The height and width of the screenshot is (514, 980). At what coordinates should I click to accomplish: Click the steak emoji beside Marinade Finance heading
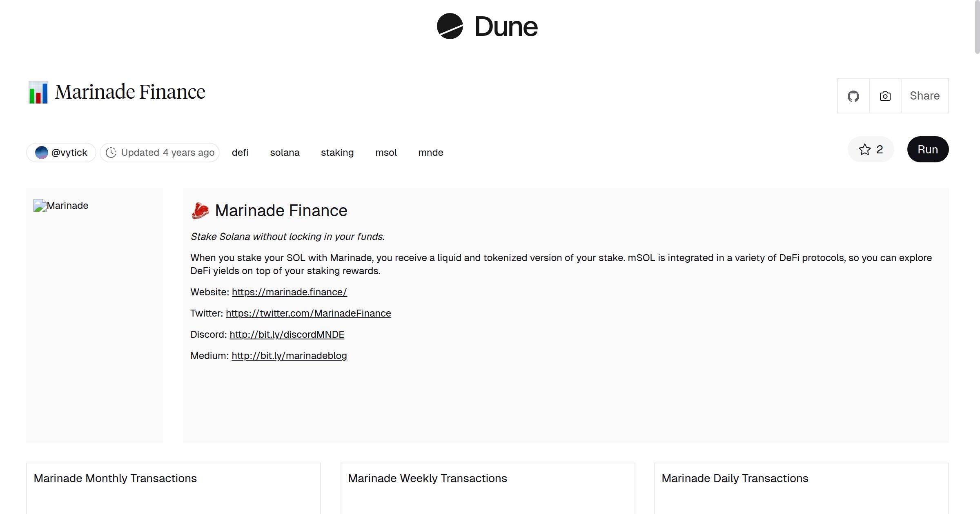pos(200,210)
